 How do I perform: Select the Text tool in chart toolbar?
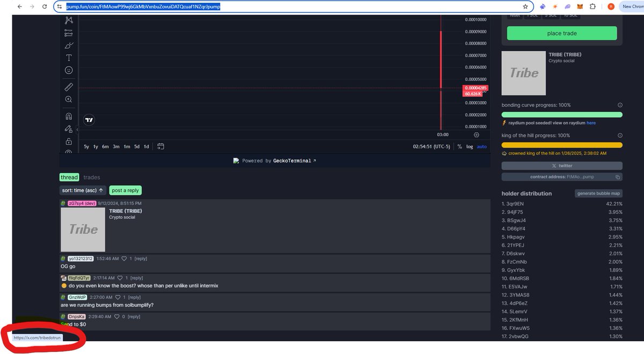[x=69, y=58]
